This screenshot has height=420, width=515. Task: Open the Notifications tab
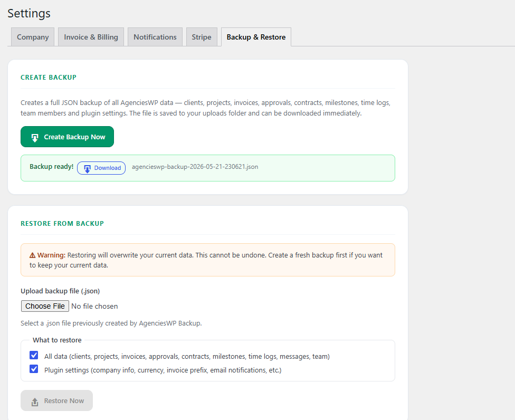tap(155, 37)
